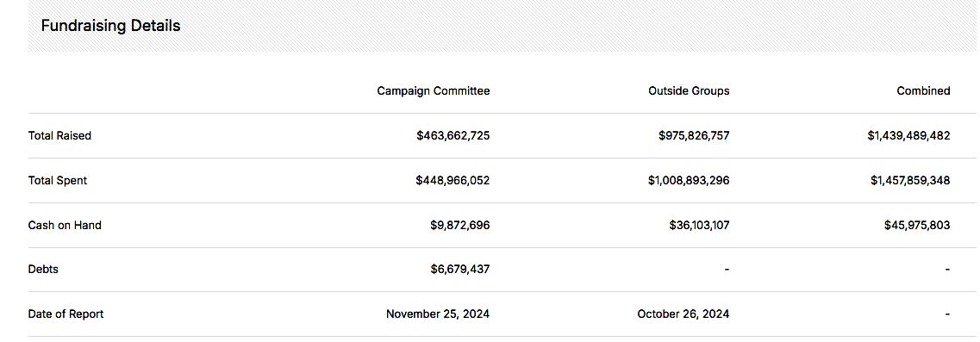This screenshot has height=342, width=980.
Task: Click the Cash on Hand row label
Action: pos(65,225)
